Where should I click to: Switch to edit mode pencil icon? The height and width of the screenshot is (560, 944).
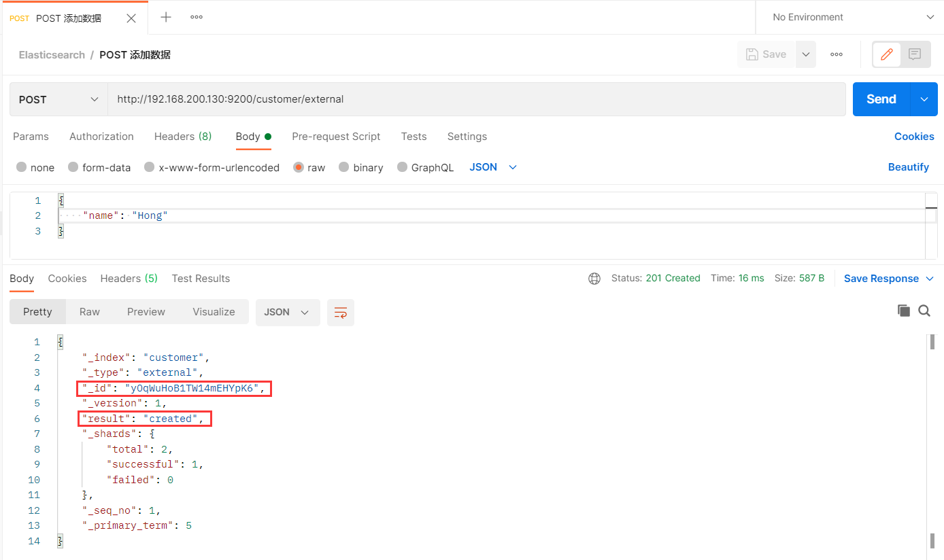pyautogui.click(x=887, y=54)
